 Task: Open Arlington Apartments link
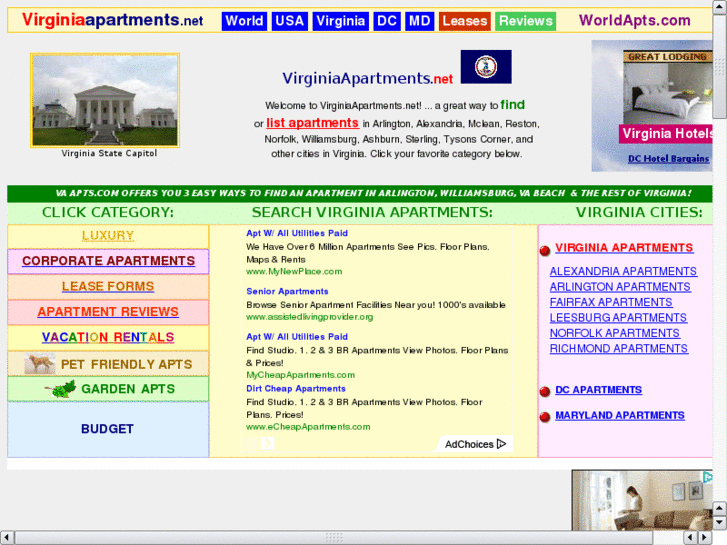click(x=620, y=287)
